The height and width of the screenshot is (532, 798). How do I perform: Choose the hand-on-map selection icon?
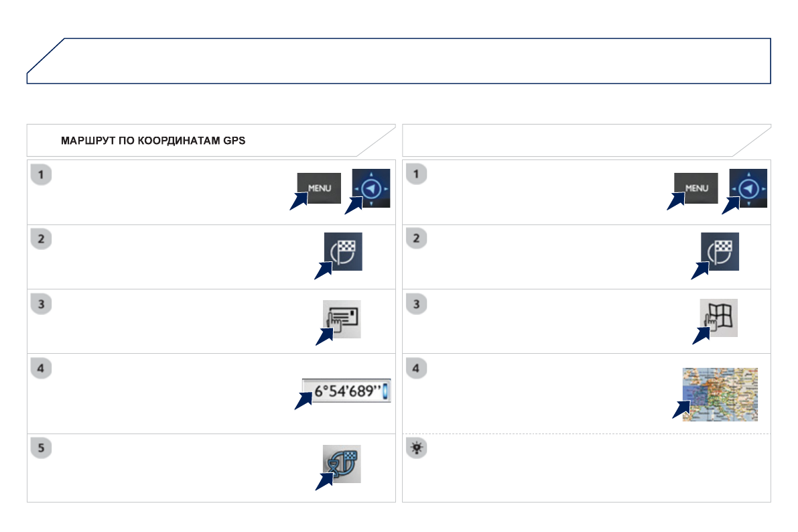(718, 318)
